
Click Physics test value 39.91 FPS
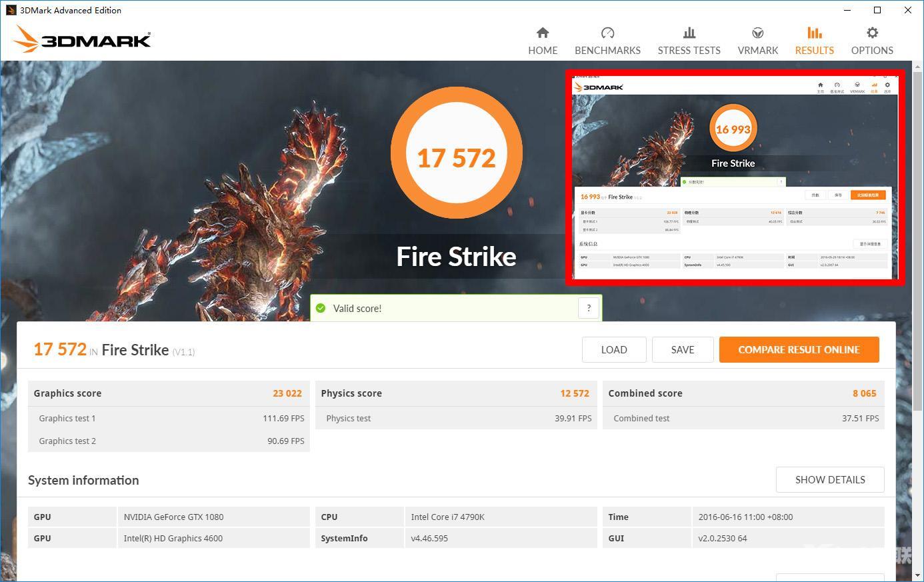573,418
